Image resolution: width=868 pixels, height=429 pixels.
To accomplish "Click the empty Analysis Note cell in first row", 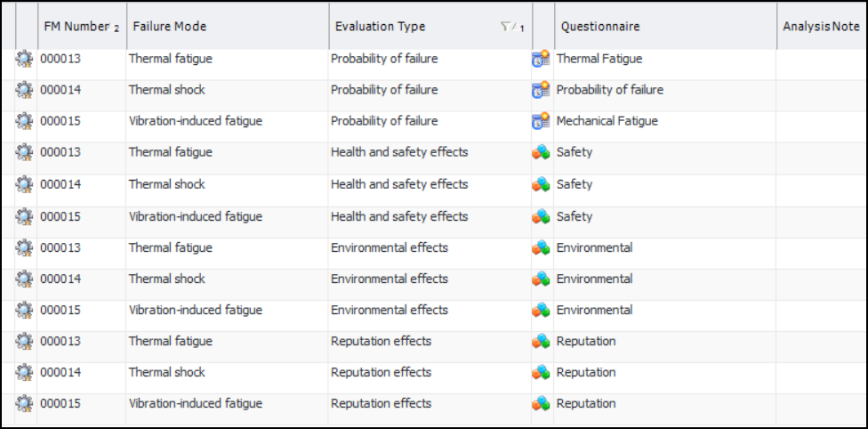I will click(820, 60).
